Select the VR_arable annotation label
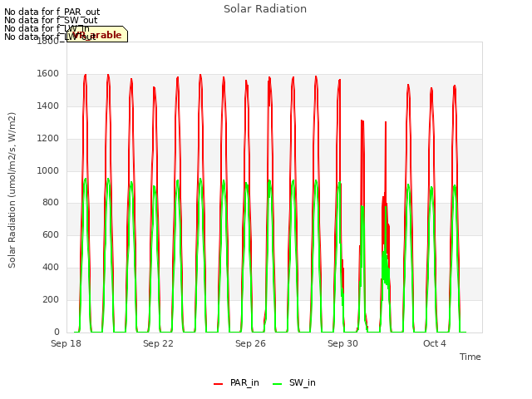532x399 pixels. (97, 34)
